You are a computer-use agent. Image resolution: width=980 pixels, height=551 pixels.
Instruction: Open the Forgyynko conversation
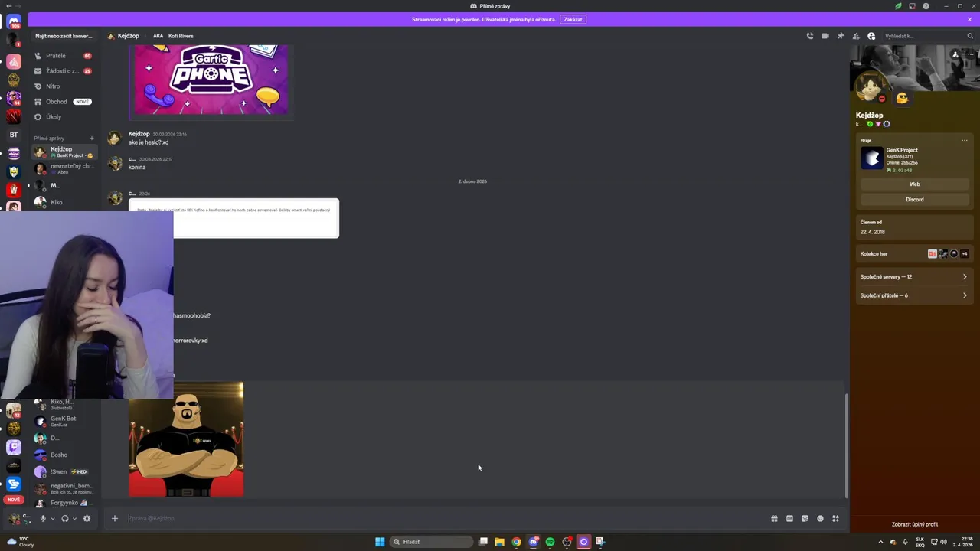[x=64, y=503]
